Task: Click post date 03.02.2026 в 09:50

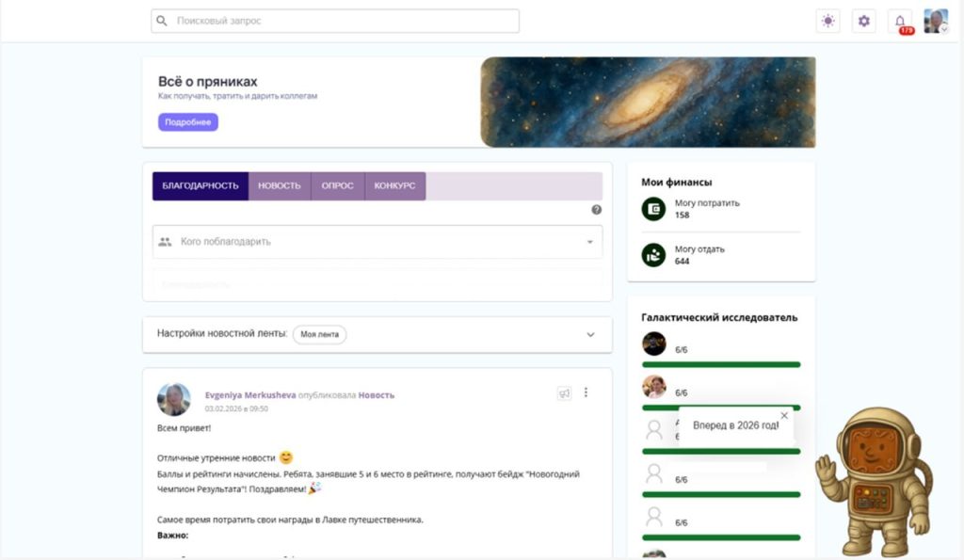Action: click(x=236, y=408)
